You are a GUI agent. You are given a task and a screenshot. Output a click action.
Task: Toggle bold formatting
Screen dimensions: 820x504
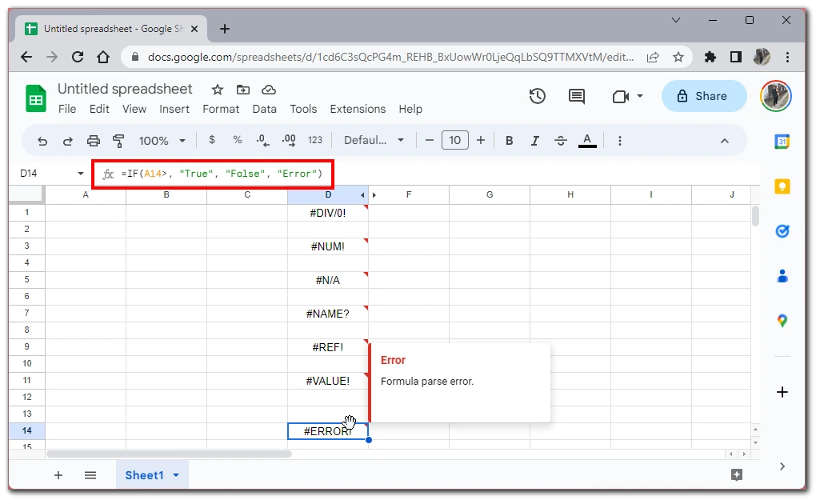(x=509, y=141)
